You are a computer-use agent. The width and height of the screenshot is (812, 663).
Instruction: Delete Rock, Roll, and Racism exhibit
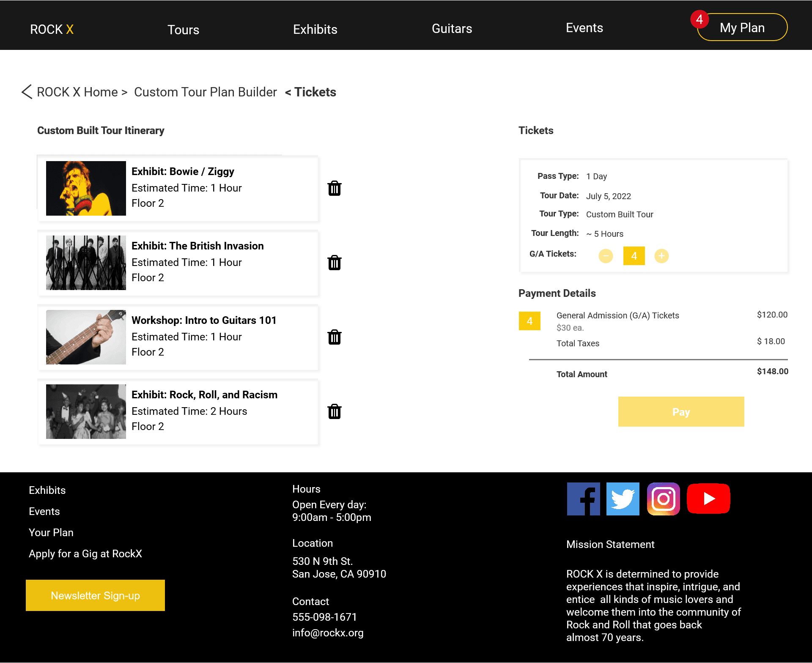[334, 411]
